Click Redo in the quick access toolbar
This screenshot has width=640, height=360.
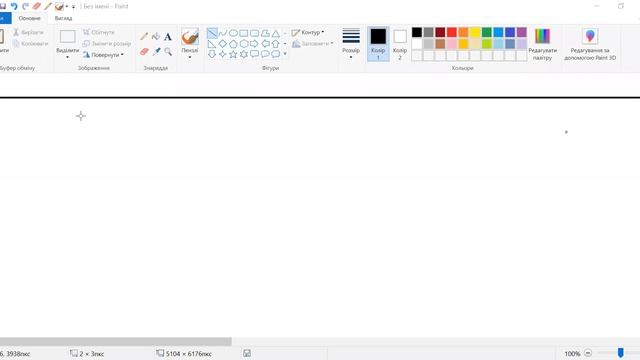(x=25, y=6)
